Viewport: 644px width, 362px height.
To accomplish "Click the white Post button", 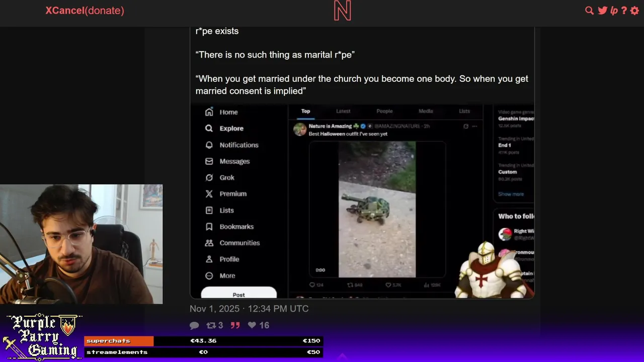I will (238, 293).
